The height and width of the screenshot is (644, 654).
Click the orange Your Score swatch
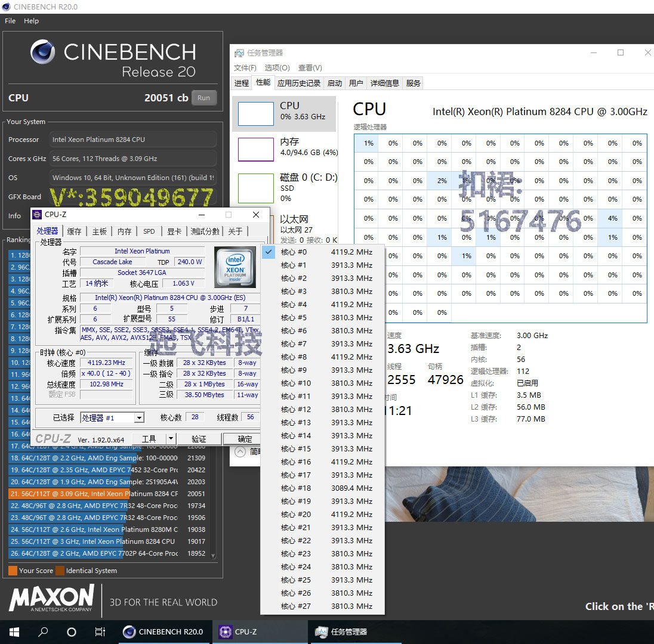click(13, 571)
